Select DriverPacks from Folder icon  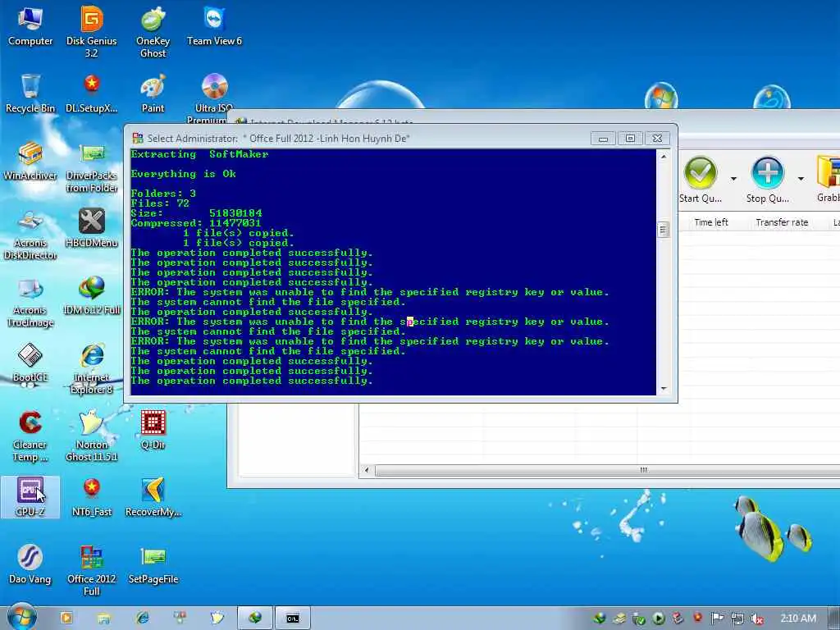pyautogui.click(x=92, y=167)
